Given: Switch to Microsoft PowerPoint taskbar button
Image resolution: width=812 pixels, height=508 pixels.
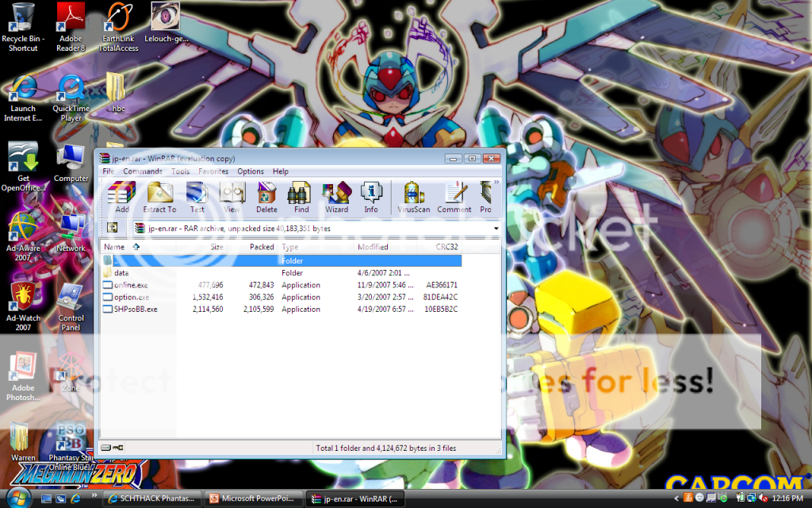Looking at the screenshot, I should (252, 498).
